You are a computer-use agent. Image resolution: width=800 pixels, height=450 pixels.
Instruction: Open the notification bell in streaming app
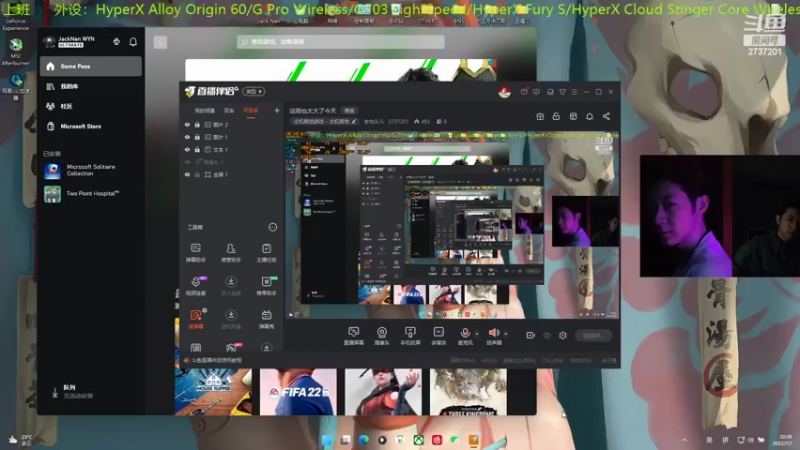click(x=589, y=116)
